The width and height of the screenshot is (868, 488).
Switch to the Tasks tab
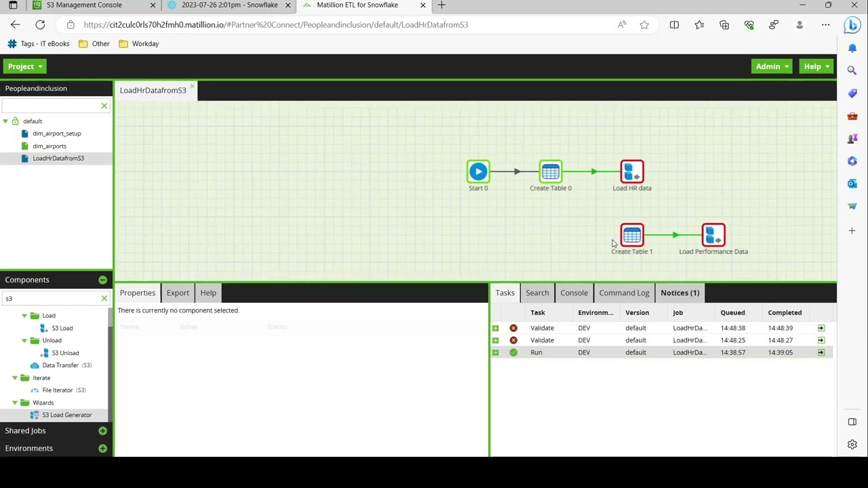tap(505, 293)
